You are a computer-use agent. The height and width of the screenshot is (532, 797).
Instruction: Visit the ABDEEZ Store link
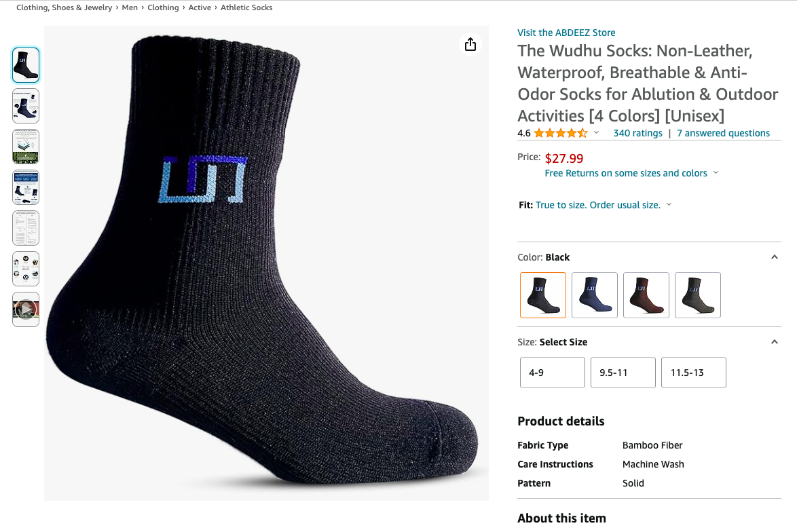[566, 32]
